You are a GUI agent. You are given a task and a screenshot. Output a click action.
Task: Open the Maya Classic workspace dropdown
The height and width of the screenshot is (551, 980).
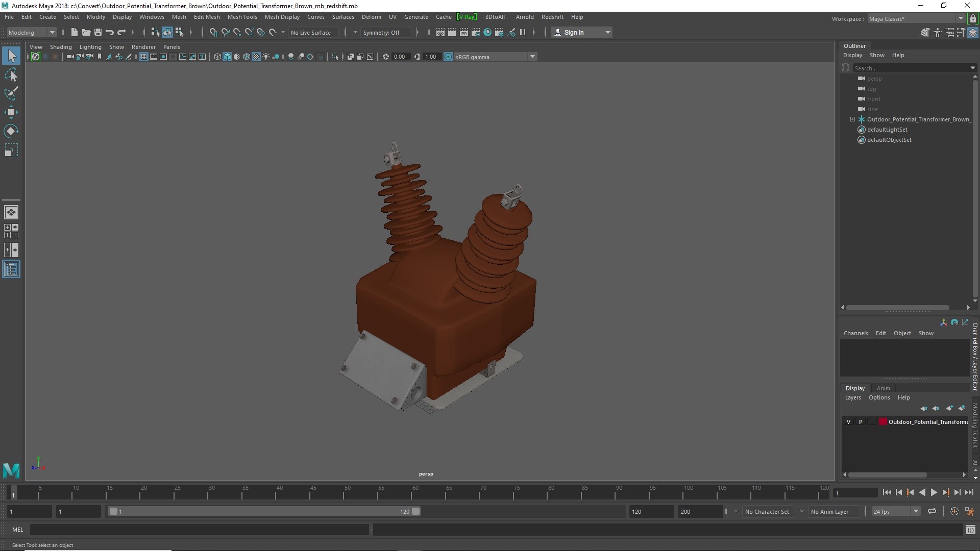pyautogui.click(x=916, y=18)
